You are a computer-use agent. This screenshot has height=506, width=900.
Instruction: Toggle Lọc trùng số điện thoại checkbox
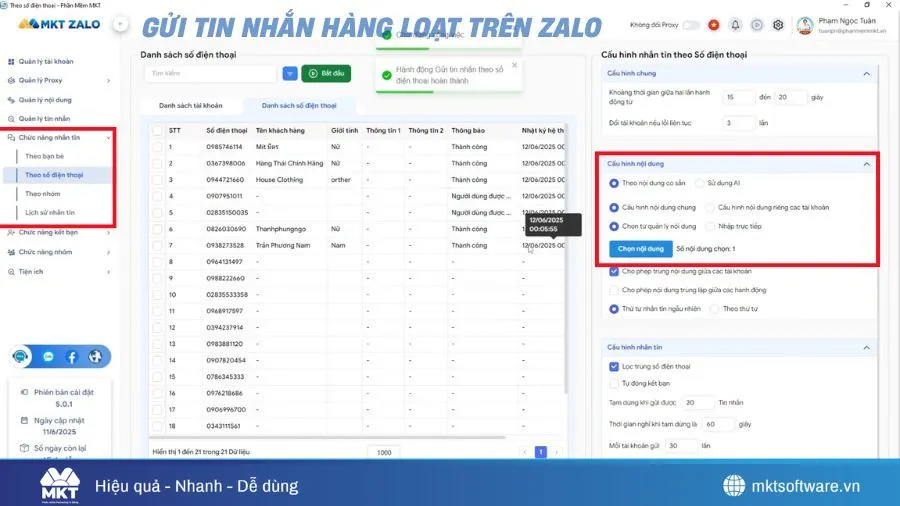click(614, 367)
